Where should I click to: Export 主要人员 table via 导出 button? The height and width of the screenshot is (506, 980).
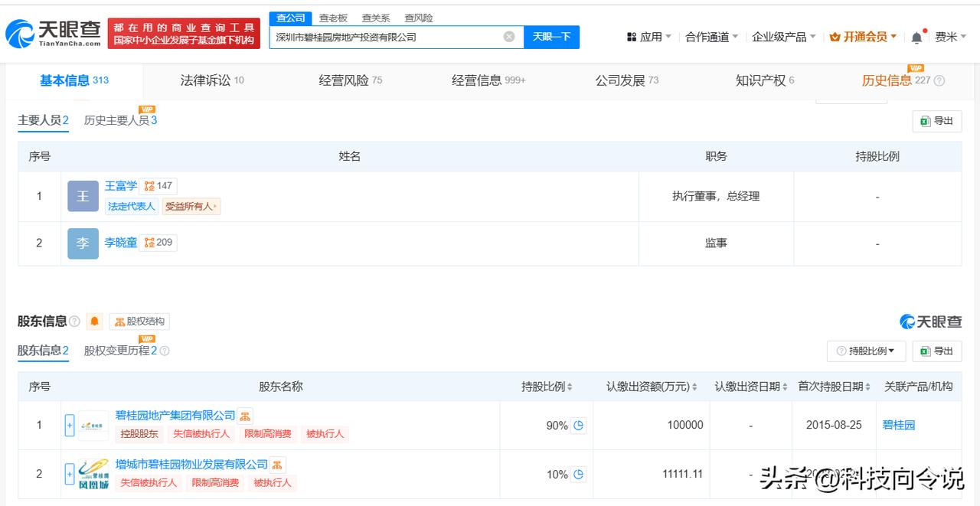click(x=937, y=121)
